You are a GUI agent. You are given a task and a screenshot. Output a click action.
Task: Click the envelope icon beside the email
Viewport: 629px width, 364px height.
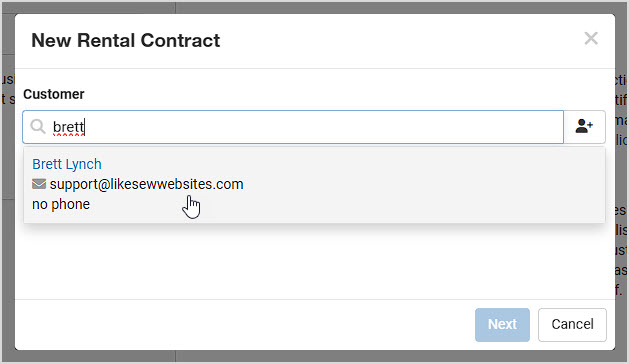(x=39, y=184)
